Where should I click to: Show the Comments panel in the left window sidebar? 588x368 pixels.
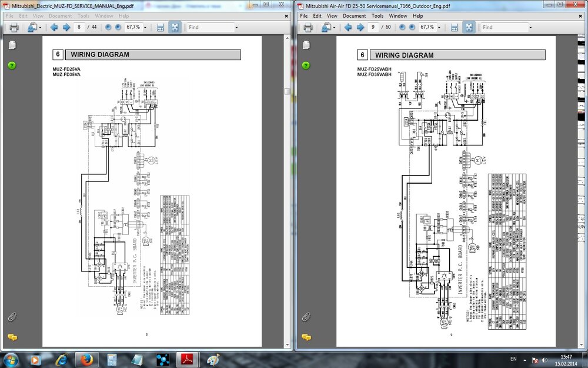tap(12, 337)
